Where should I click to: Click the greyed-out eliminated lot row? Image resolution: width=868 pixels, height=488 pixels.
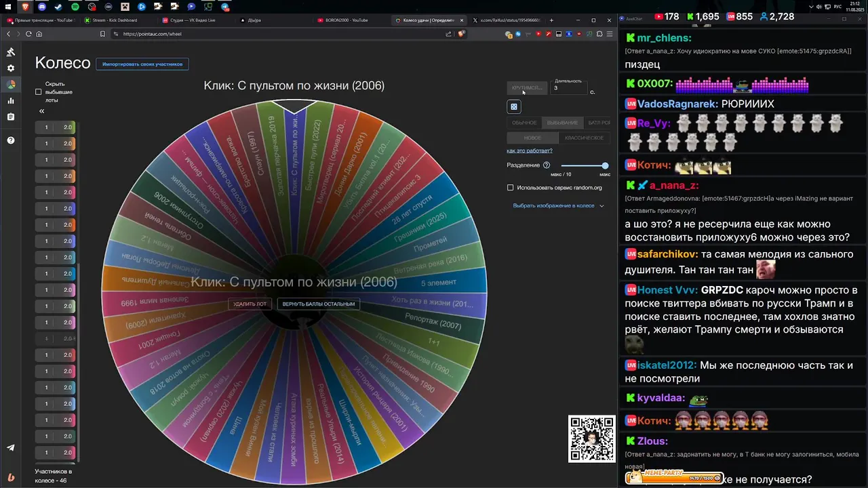pyautogui.click(x=56, y=338)
